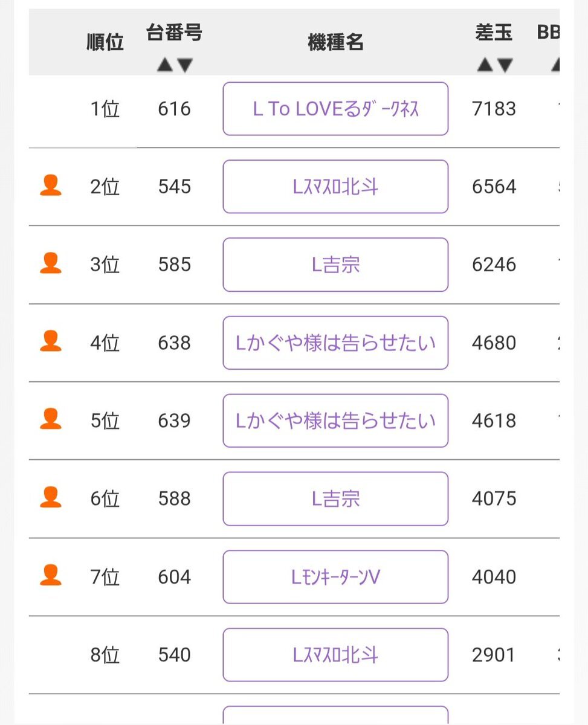Sort 台番号 column descending arrow

[184, 65]
